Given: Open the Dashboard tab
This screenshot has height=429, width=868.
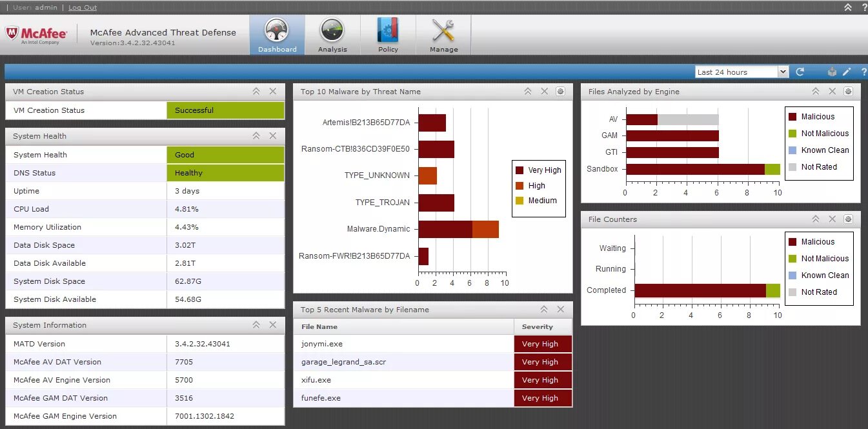Looking at the screenshot, I should [278, 35].
